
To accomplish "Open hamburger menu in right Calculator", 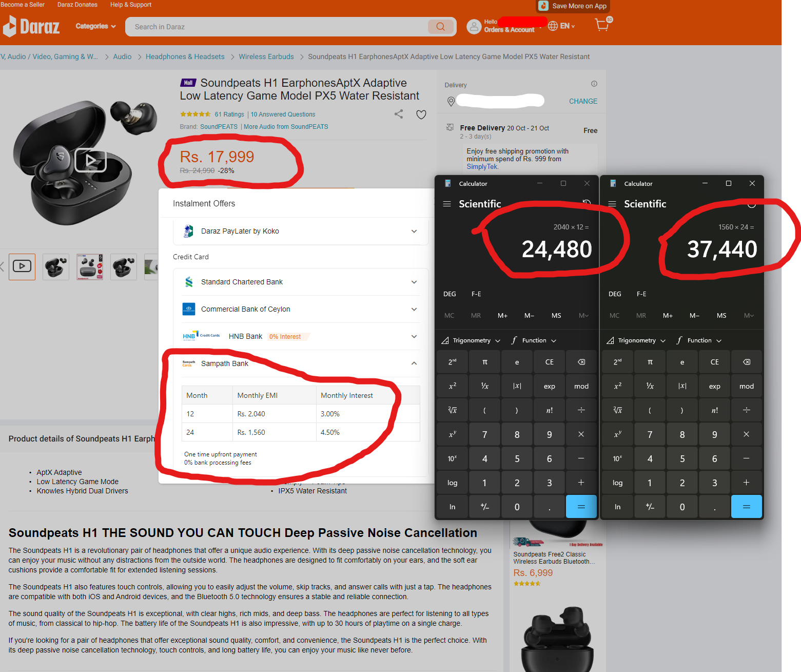I will [x=612, y=204].
